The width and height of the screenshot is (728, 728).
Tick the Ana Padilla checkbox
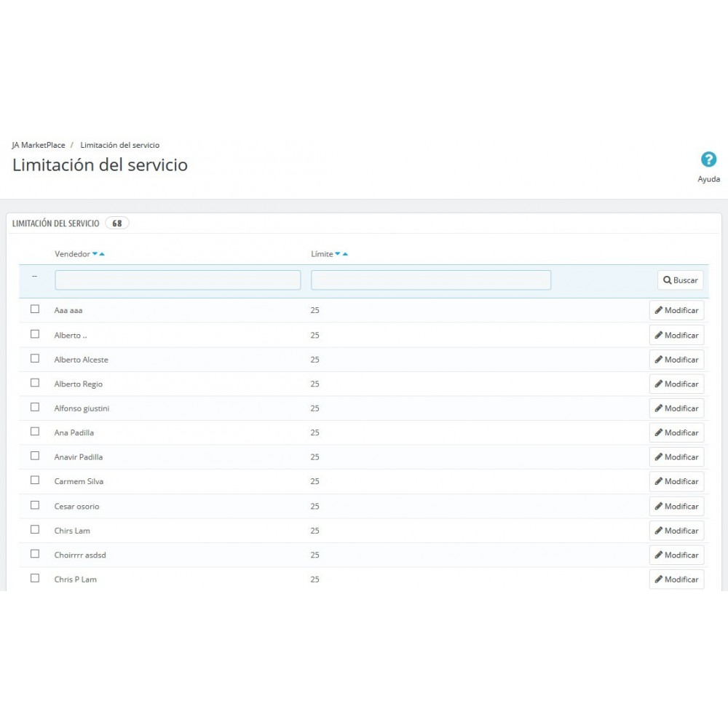tap(35, 431)
